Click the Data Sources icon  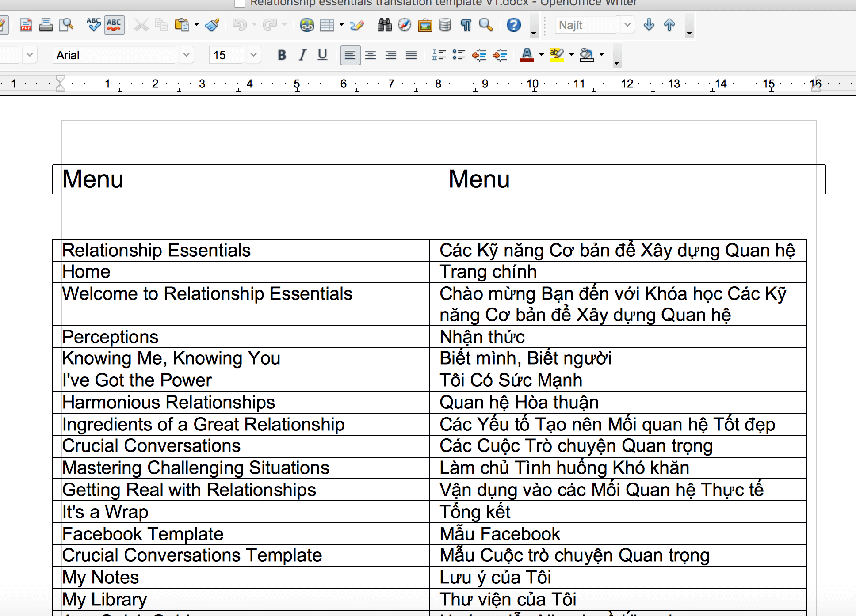445,25
